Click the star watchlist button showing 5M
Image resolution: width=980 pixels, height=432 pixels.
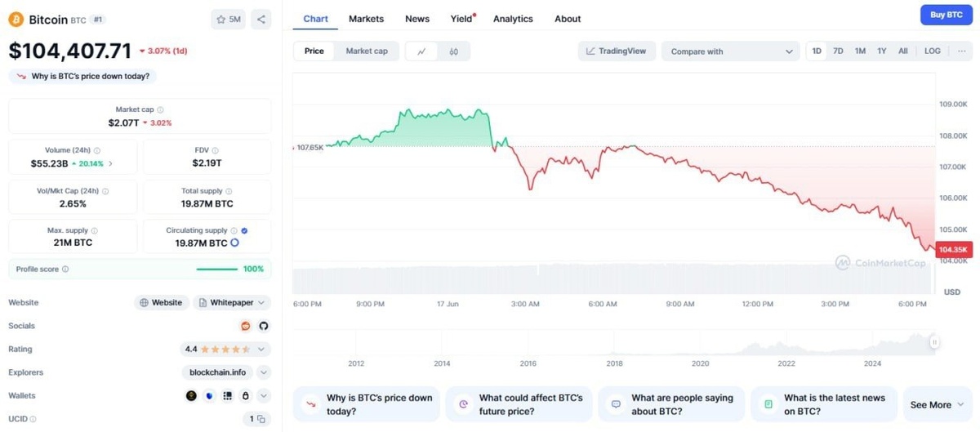pyautogui.click(x=228, y=19)
